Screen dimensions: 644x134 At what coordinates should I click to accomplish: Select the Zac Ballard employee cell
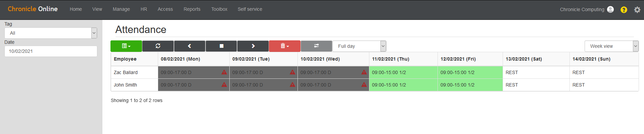(x=134, y=72)
